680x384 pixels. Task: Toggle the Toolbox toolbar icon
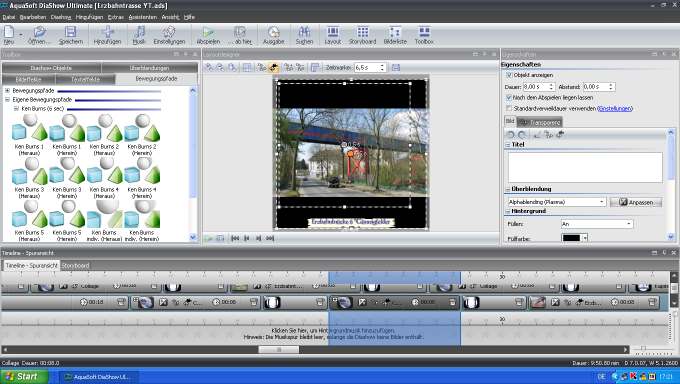[x=424, y=34]
